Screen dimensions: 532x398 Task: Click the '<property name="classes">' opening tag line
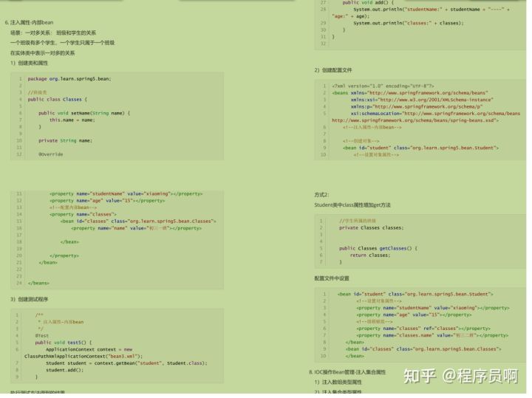(83, 214)
